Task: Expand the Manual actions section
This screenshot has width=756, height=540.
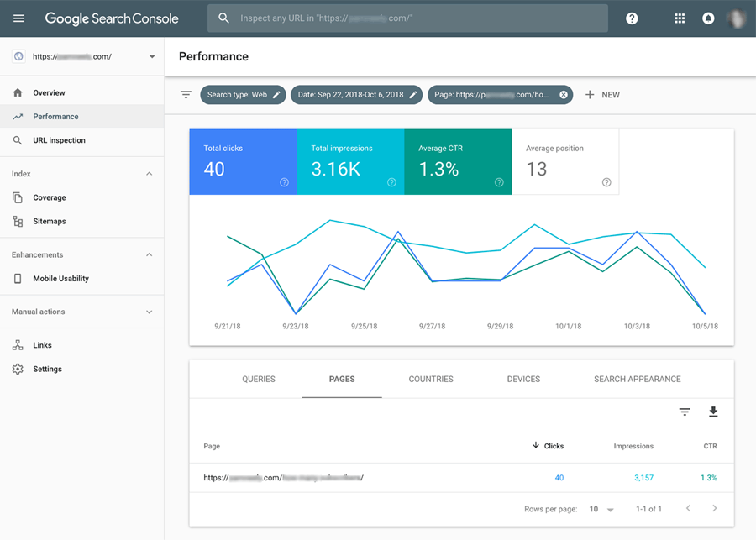Action: pos(149,312)
